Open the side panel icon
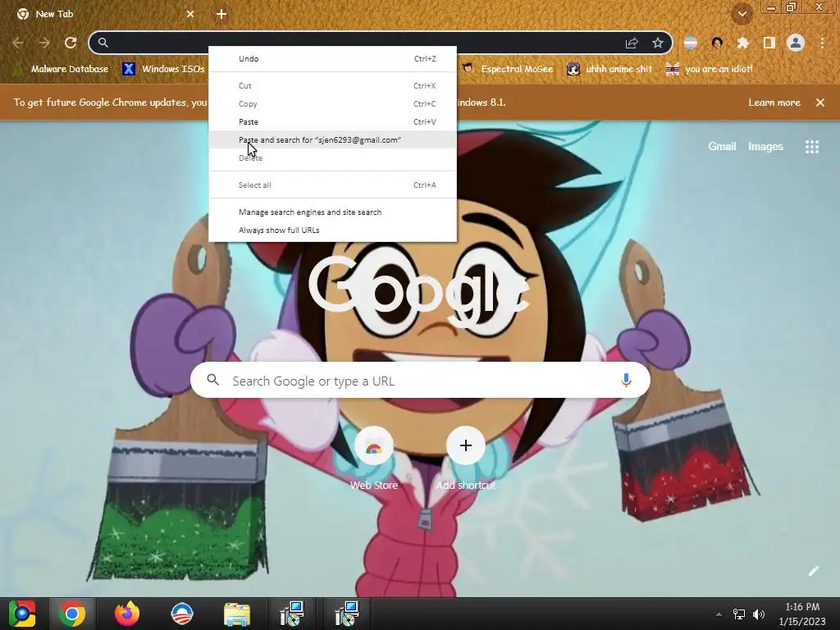The image size is (840, 630). [769, 43]
